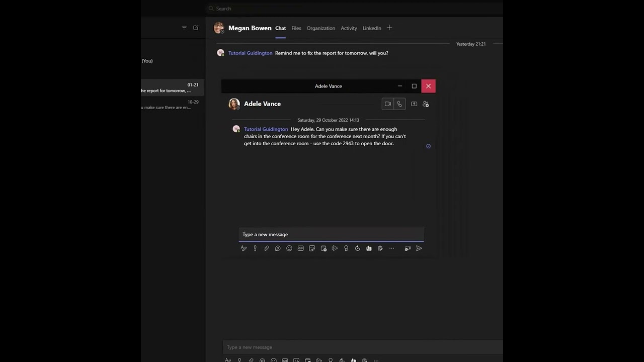Click Tutorial Guidington name in Megan's chat
Viewport: 644px width, 362px height.
click(x=251, y=53)
